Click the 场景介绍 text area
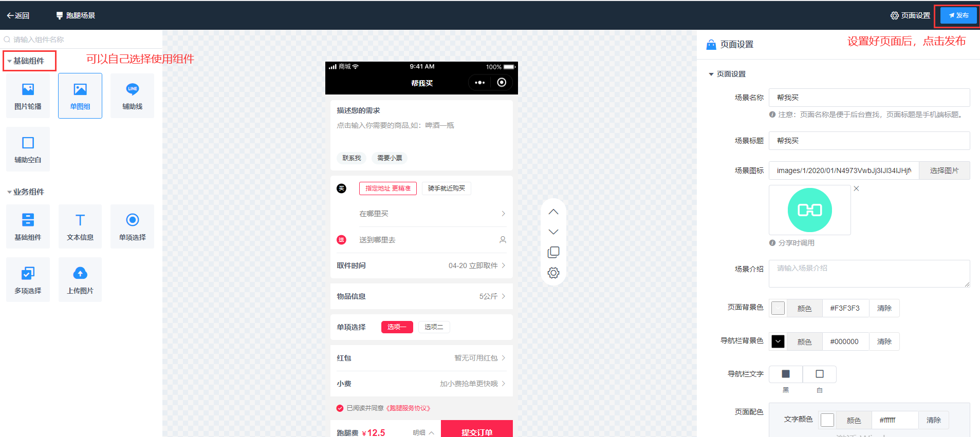 (869, 274)
